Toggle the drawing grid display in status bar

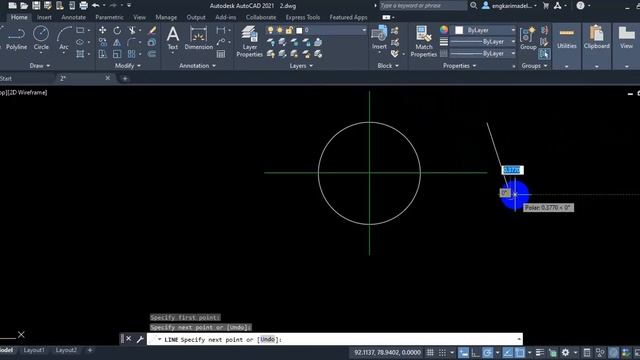(430, 352)
